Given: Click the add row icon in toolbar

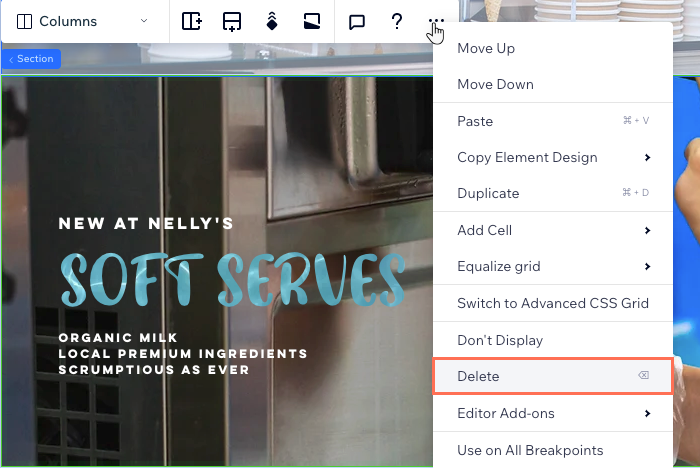Looking at the screenshot, I should pyautogui.click(x=232, y=21).
